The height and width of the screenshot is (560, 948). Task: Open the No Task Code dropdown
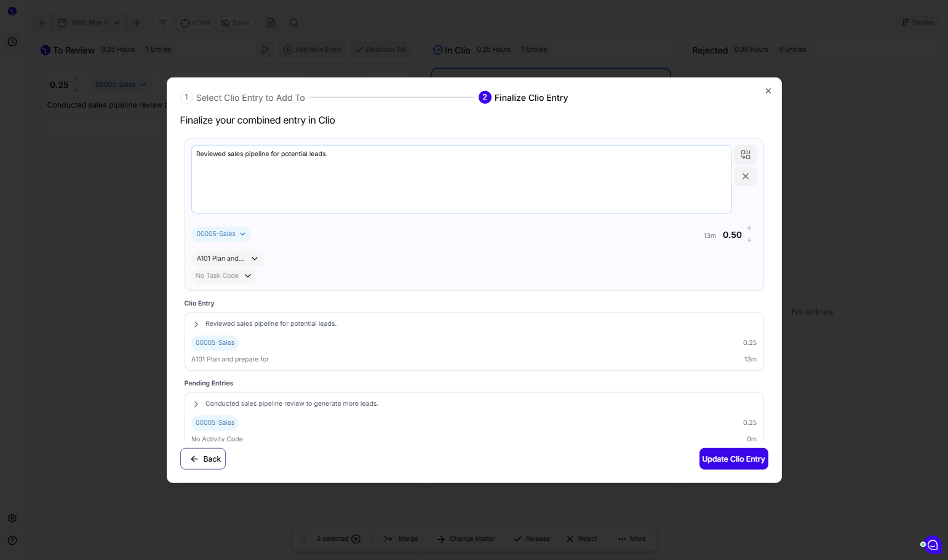224,276
